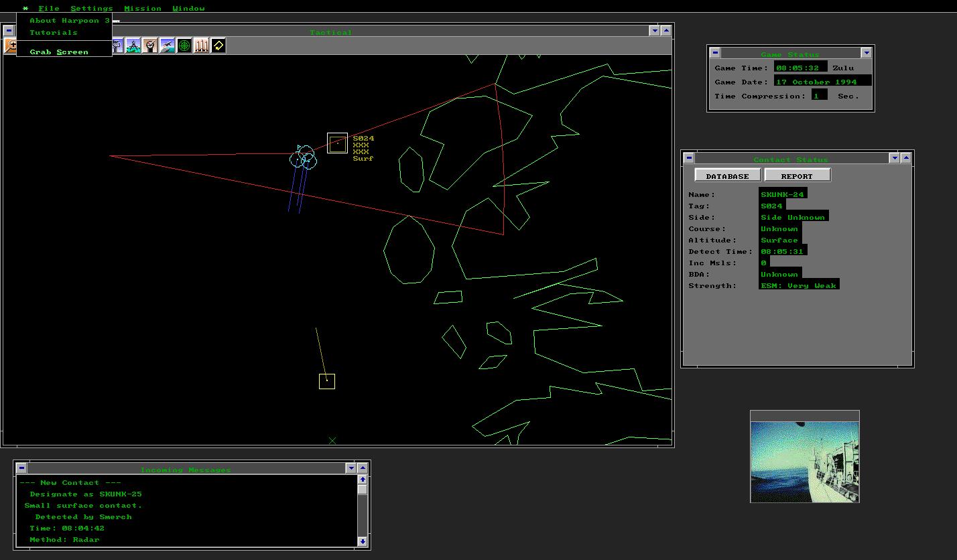The image size is (957, 560).
Task: Click the Incoming Messages scrollbar down arrow
Action: point(362,541)
